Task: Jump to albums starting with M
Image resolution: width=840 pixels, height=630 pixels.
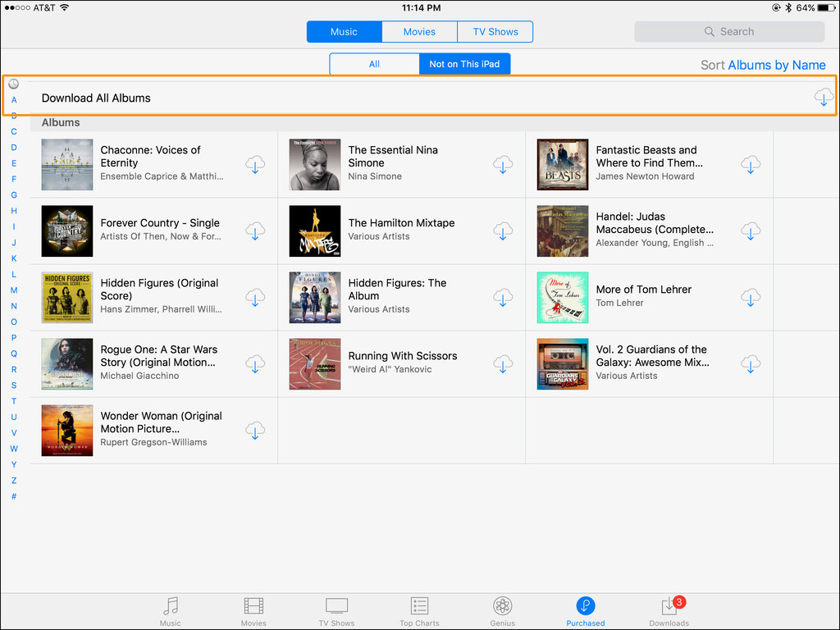Action: 13,290
